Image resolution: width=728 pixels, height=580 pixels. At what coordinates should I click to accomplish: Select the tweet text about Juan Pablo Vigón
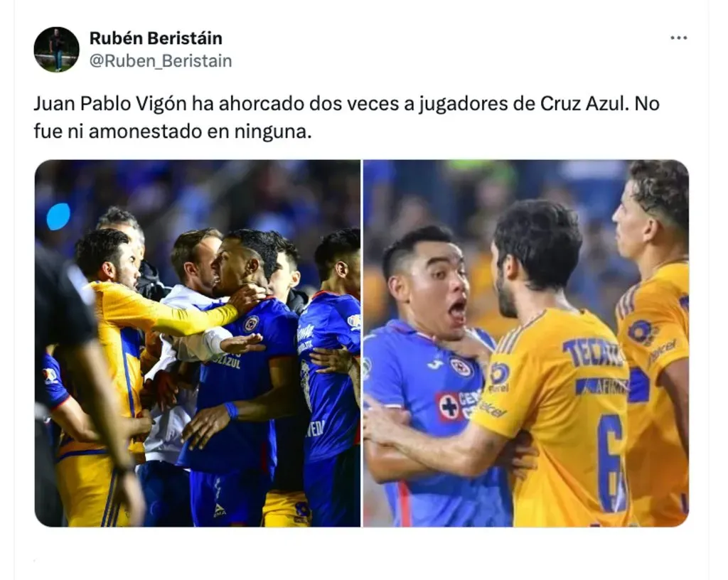pyautogui.click(x=346, y=117)
